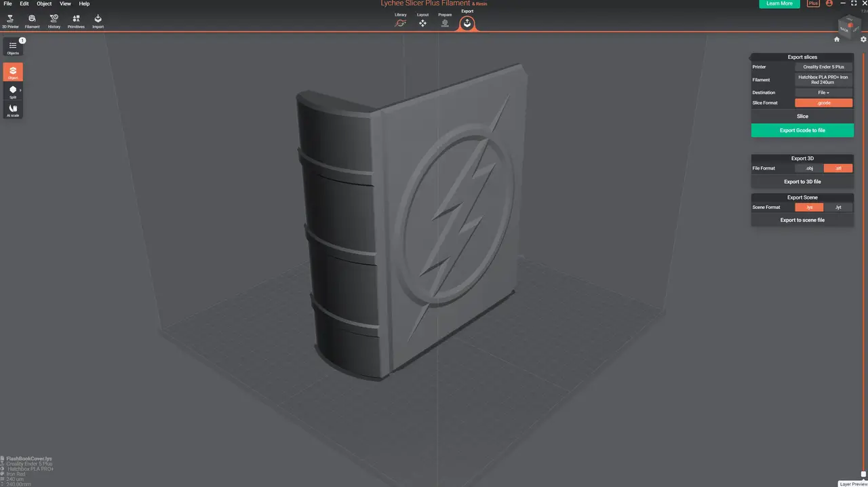
Task: Open view settings gear icon
Action: point(863,39)
